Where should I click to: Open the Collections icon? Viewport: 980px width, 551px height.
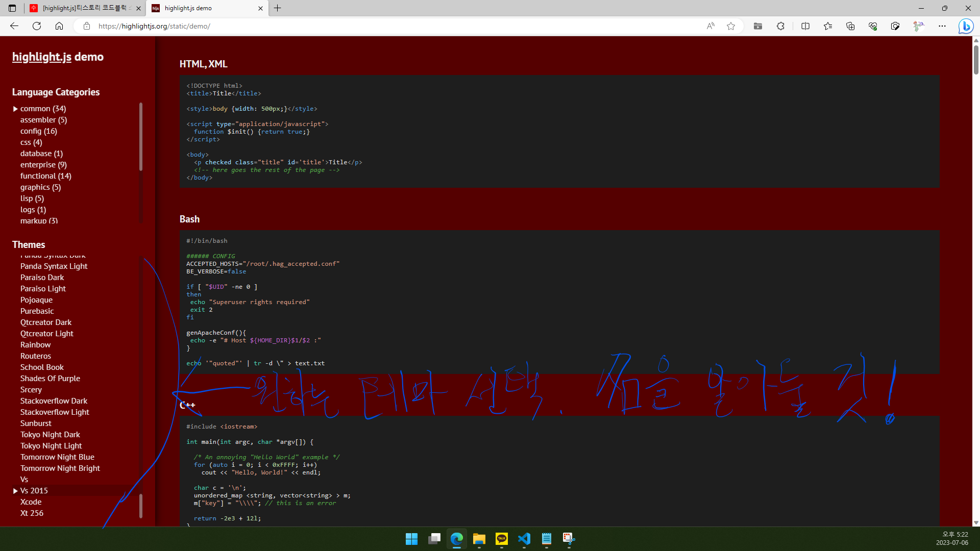pos(850,26)
